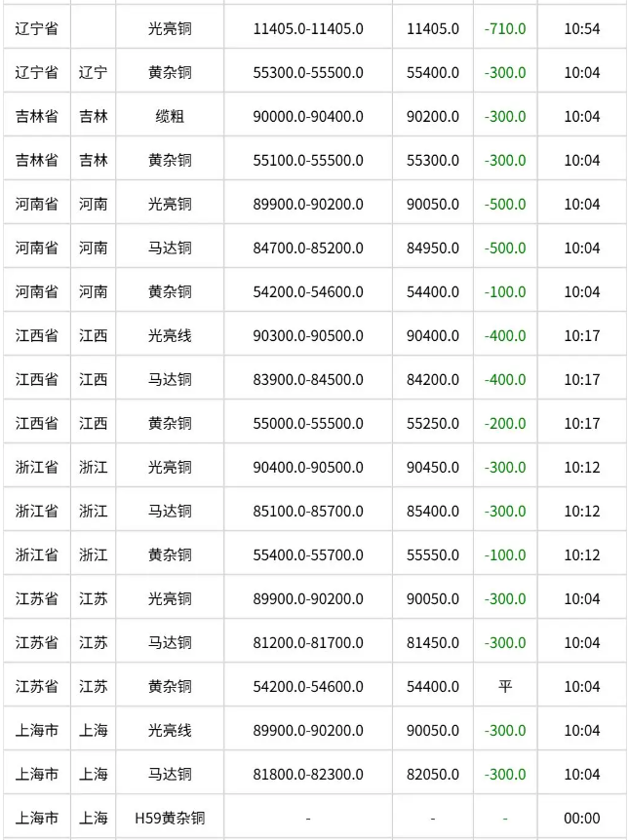
Task: Select average price 90450.0
Action: [x=433, y=468]
